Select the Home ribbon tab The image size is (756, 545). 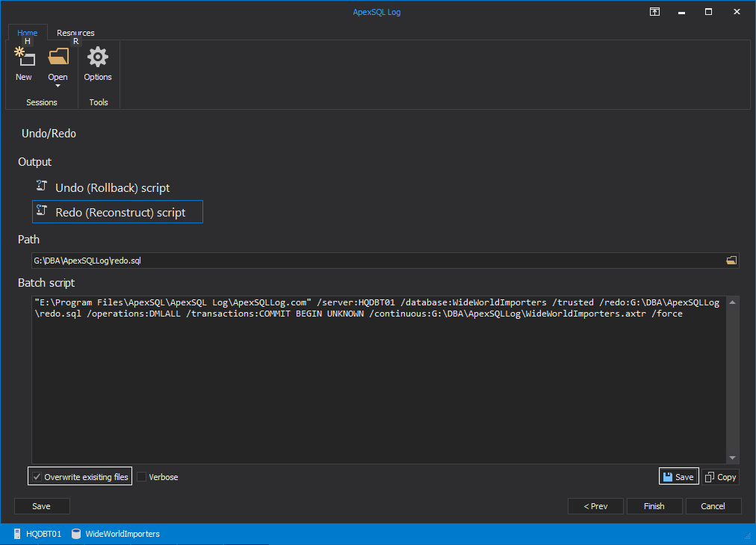28,32
